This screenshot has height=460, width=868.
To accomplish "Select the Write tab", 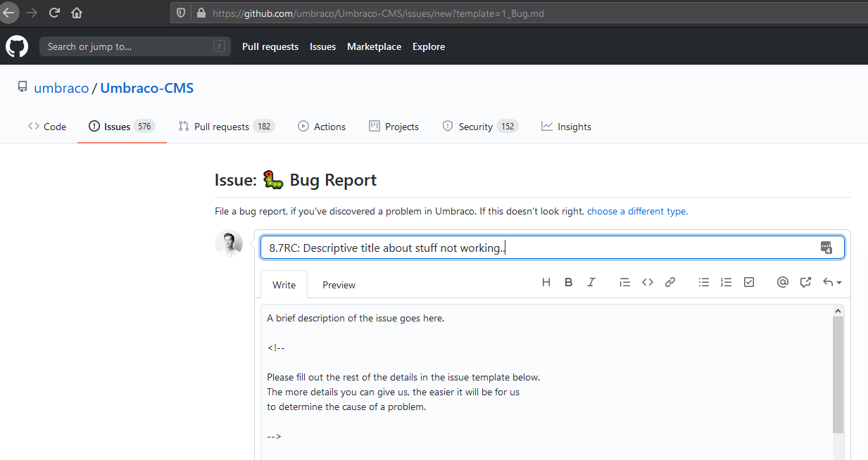I will tap(284, 285).
